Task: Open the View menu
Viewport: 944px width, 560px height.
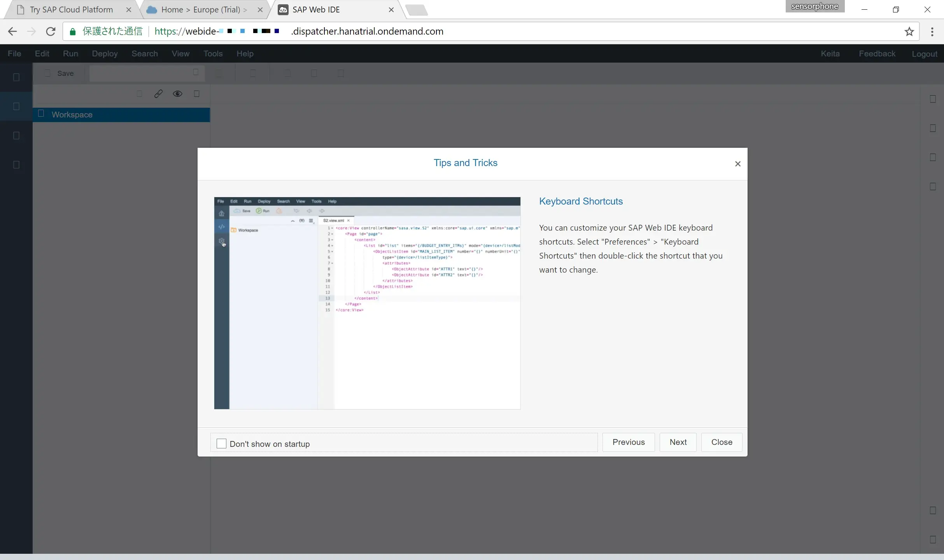Action: 180,54
